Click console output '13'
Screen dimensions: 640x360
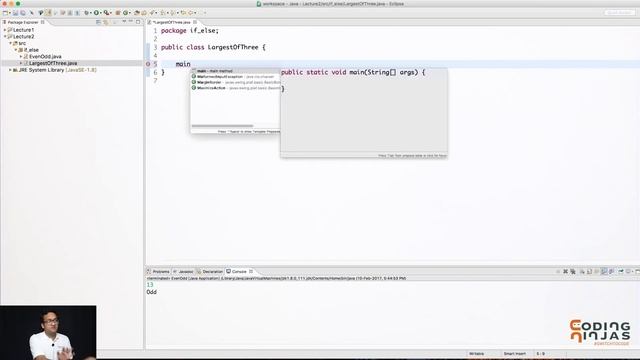150,285
